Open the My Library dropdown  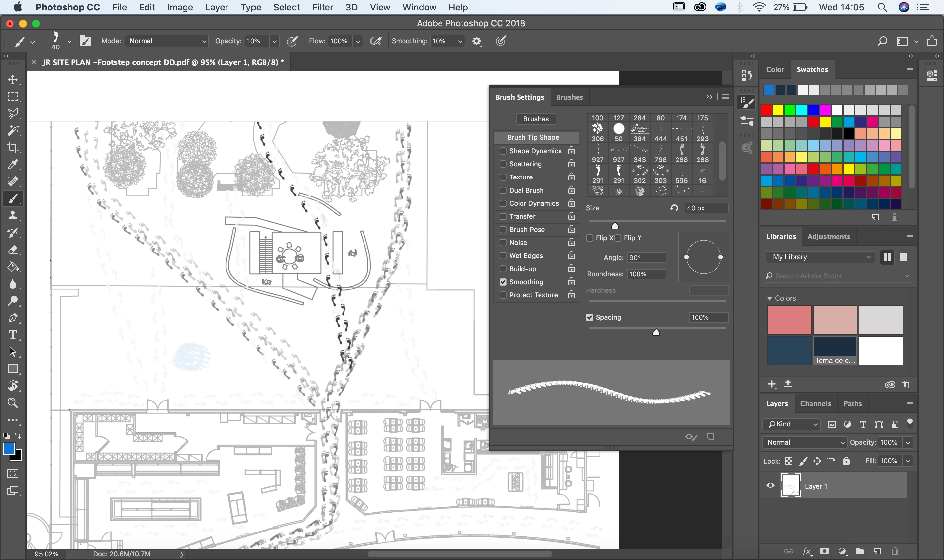[820, 257]
